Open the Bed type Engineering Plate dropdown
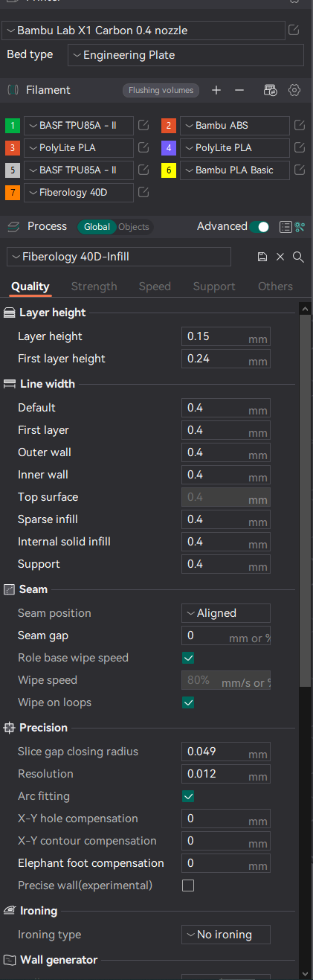This screenshot has height=980, width=313. 186,55
